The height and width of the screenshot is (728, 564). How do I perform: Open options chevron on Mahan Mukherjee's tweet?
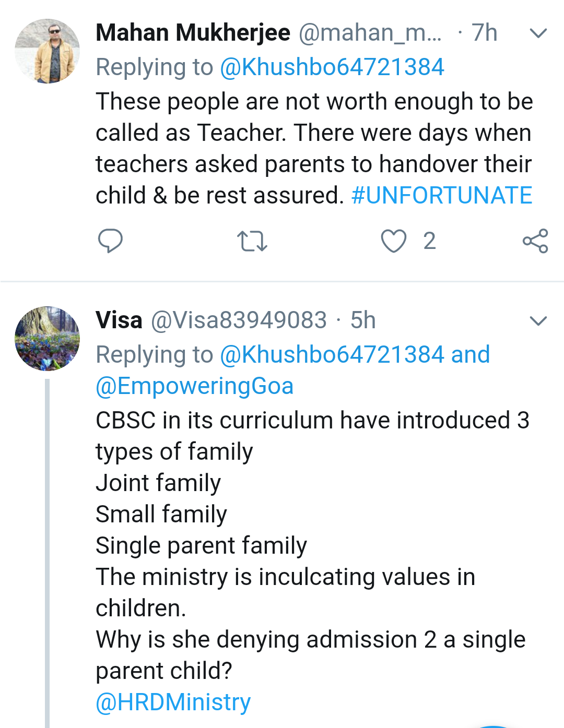538,33
